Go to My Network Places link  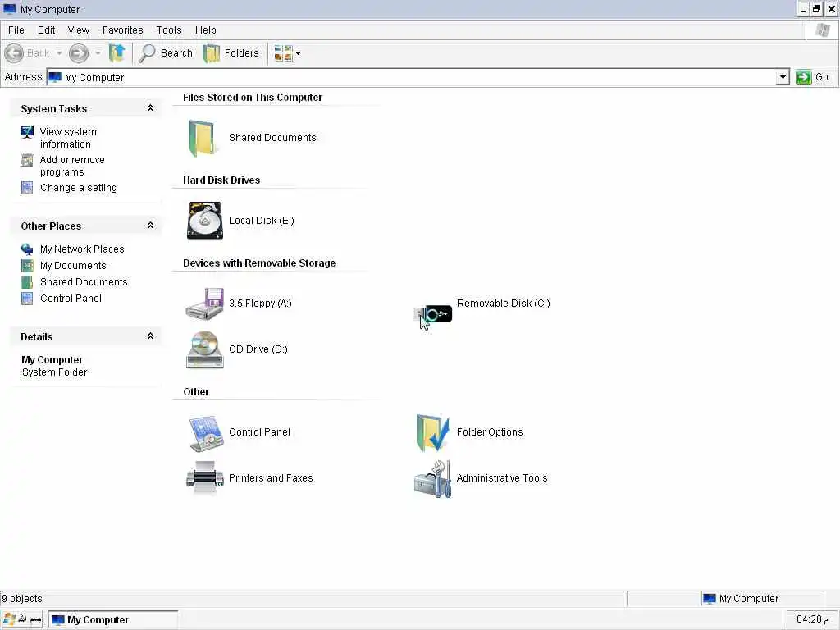click(82, 249)
